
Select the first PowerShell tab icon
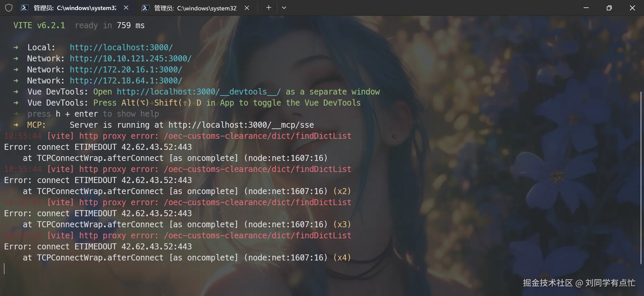[24, 8]
